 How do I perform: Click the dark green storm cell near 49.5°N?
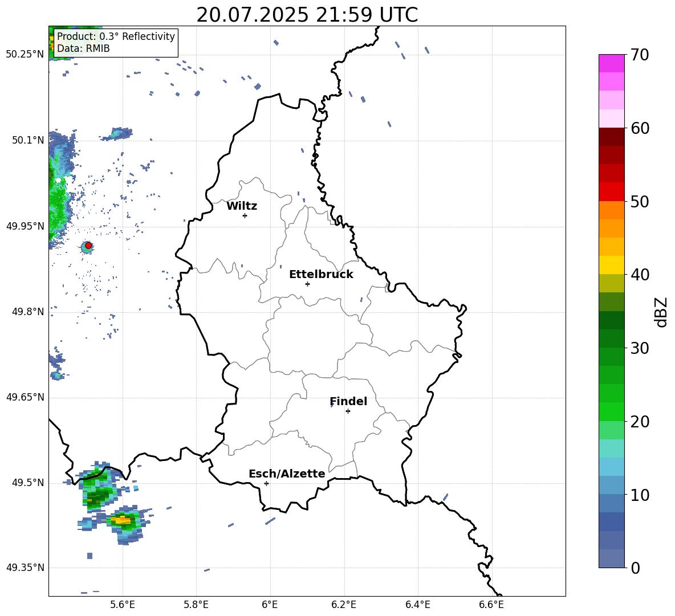[x=98, y=494]
